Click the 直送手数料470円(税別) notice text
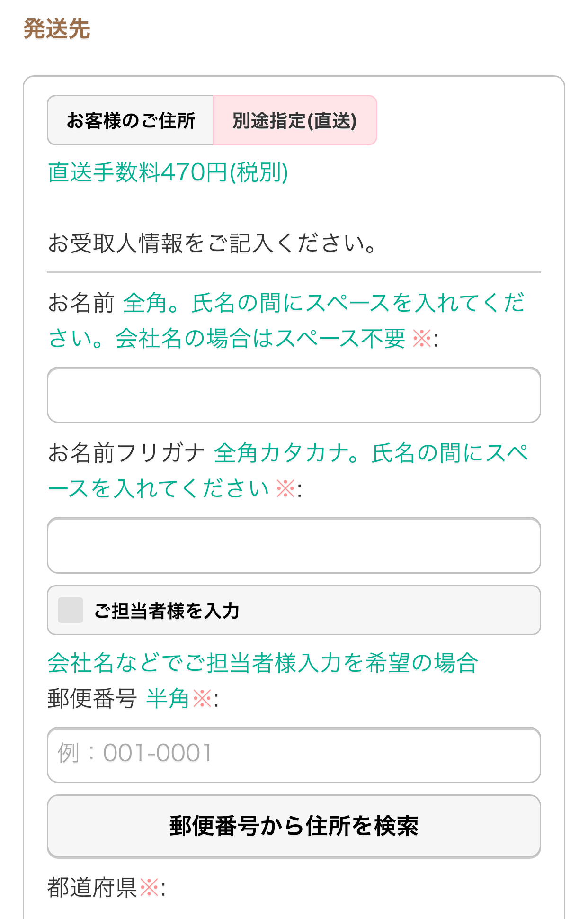 click(168, 172)
